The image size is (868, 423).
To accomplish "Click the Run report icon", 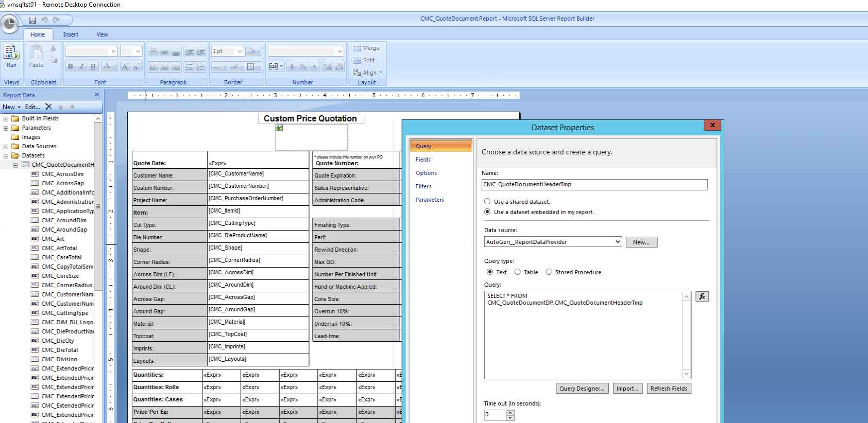I will click(x=11, y=56).
